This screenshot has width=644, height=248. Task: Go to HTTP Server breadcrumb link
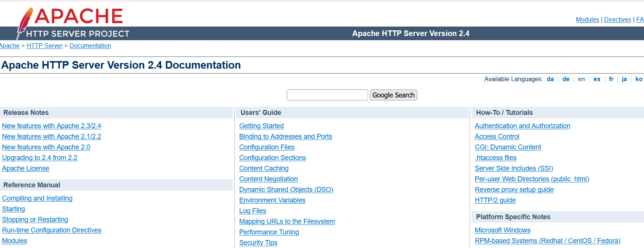pos(44,46)
